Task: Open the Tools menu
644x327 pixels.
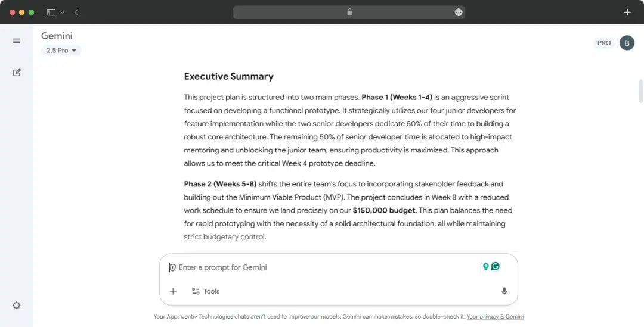Action: 205,291
